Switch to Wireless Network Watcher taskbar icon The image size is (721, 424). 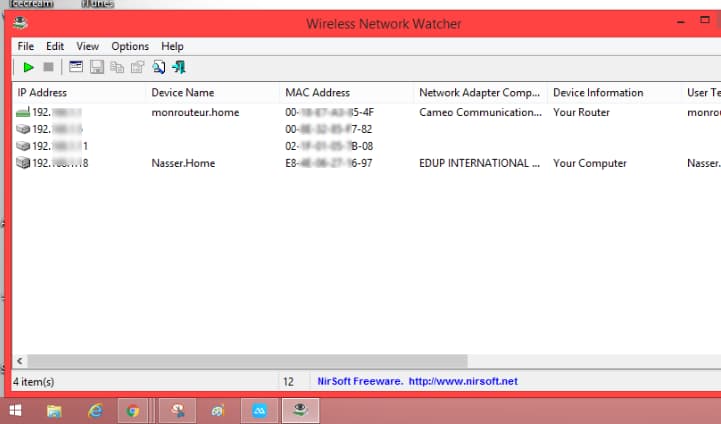click(300, 410)
